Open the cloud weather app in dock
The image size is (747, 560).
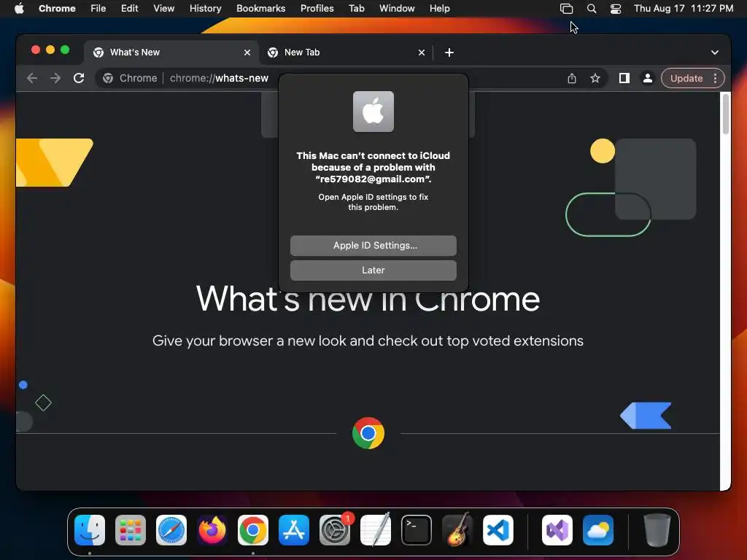point(598,530)
